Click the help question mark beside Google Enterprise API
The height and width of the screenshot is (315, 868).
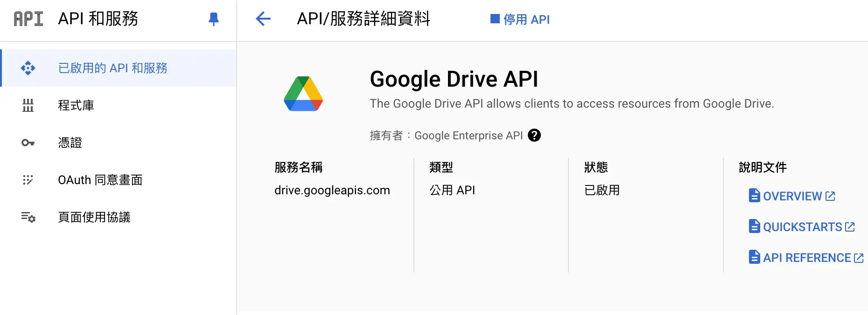click(x=534, y=135)
